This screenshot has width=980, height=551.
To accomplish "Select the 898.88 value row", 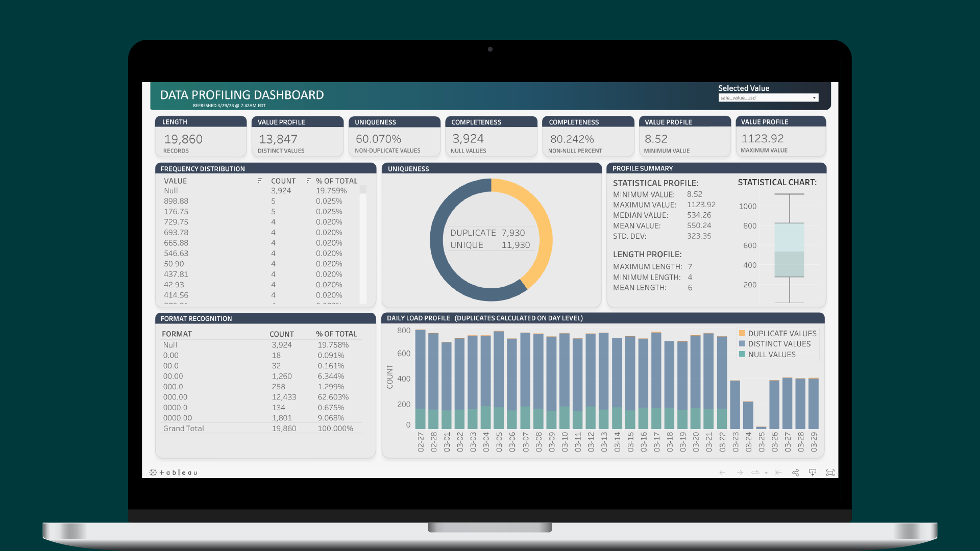I will pos(260,201).
